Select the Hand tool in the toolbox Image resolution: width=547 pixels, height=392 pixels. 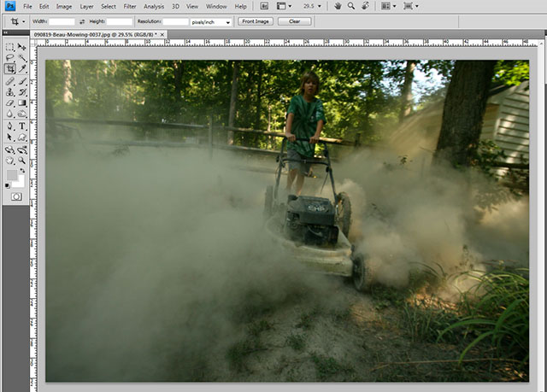click(9, 161)
